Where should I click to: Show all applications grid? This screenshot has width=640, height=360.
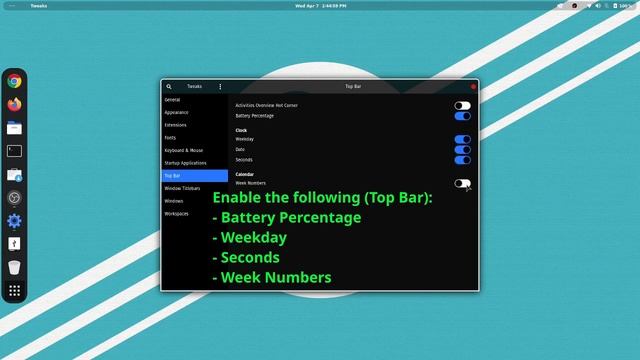(x=14, y=291)
